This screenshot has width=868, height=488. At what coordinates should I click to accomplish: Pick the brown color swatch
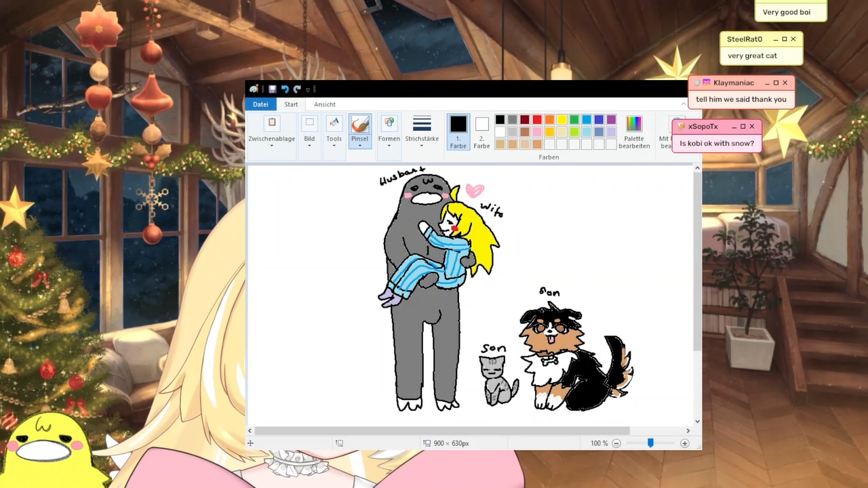coord(525,132)
